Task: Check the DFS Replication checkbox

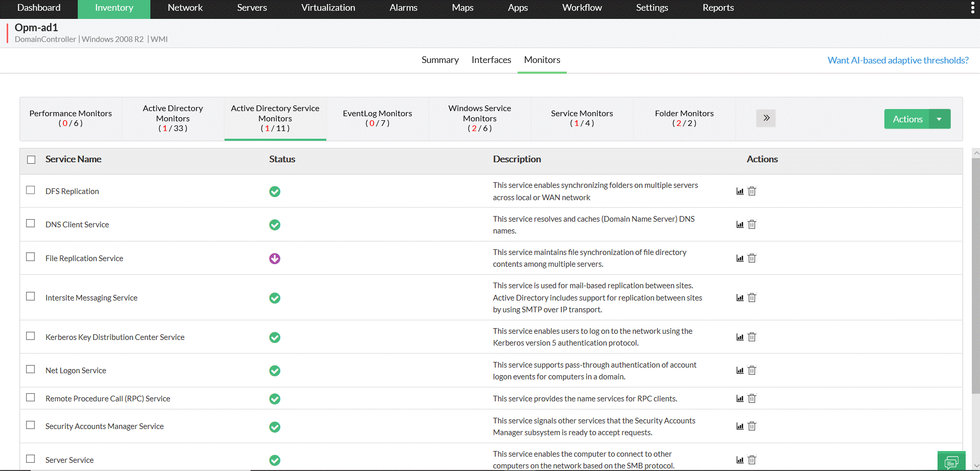Action: pos(31,190)
